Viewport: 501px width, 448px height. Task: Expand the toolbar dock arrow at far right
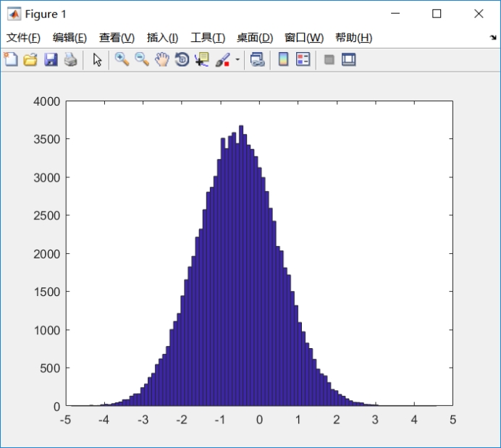coord(492,38)
